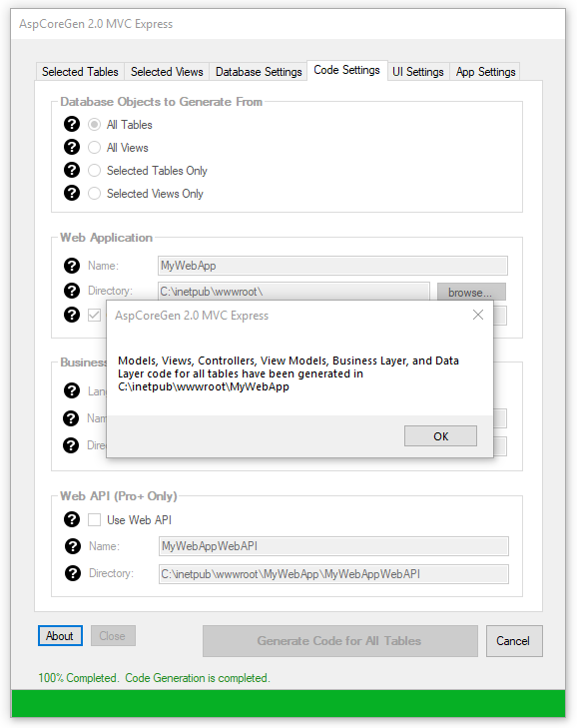Click the generated code message in the dialog
Screen dimensions: 577x728
(288, 373)
